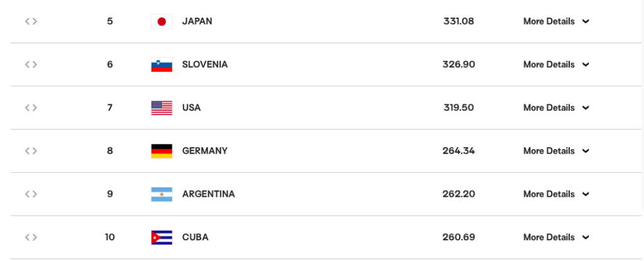
Task: Open More Details for Germany
Action: pyautogui.click(x=556, y=151)
